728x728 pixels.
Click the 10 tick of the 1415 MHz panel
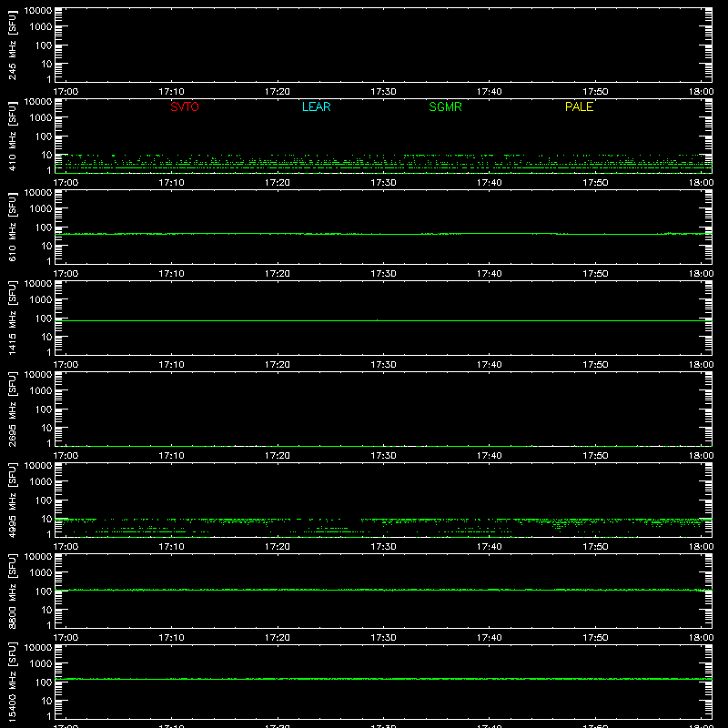(x=46, y=337)
